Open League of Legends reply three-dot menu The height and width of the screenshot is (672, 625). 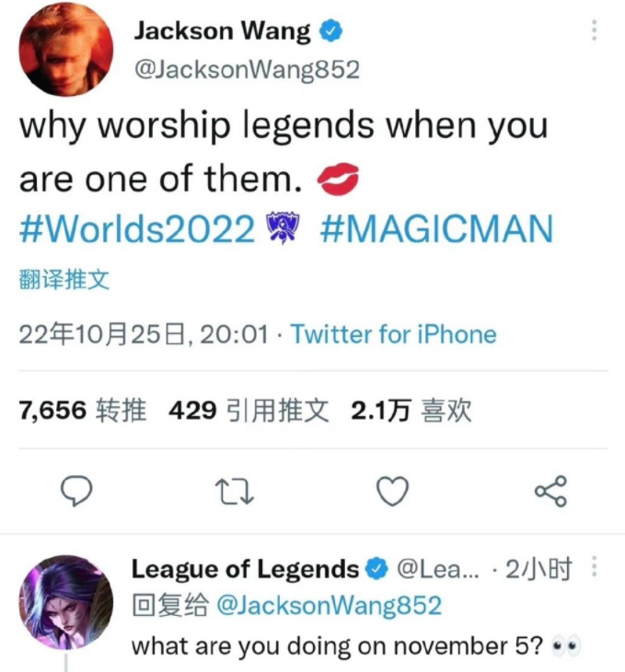coord(594,566)
